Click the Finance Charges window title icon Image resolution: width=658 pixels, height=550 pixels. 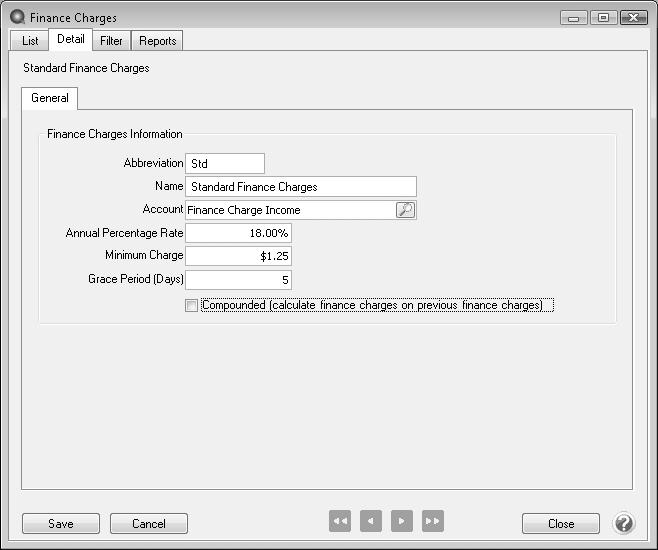click(17, 17)
